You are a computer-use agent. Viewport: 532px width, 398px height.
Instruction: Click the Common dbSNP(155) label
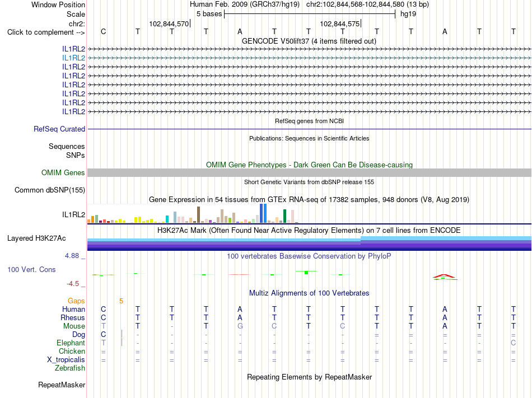point(49,190)
